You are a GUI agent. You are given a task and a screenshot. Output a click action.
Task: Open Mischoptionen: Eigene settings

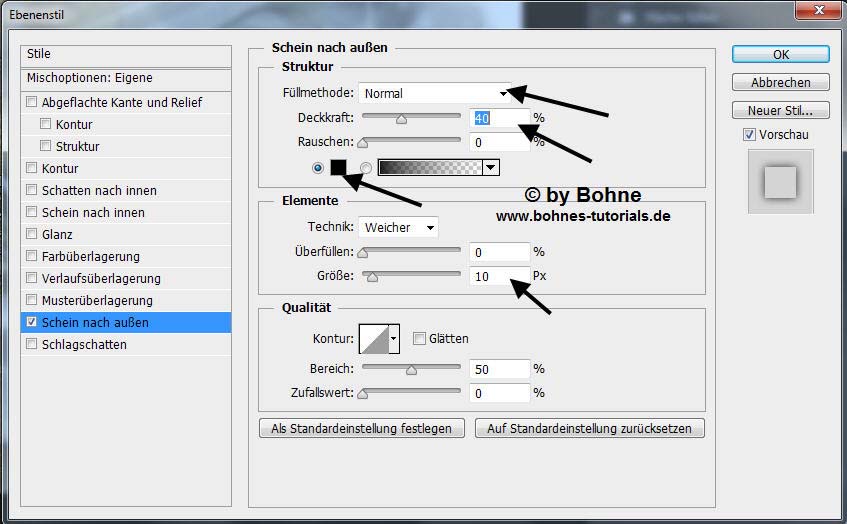pyautogui.click(x=90, y=78)
